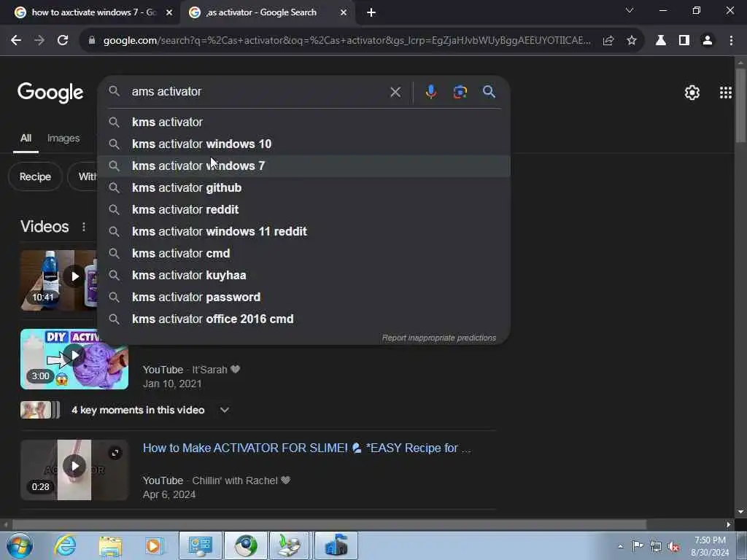The image size is (747, 560).
Task: Choose suggestion 'kms activator github'
Action: [303, 188]
